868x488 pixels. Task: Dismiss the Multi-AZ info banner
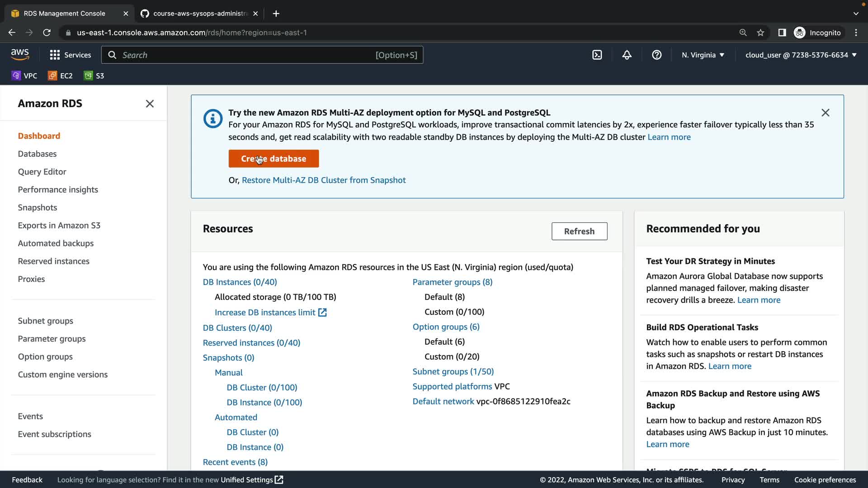point(825,113)
